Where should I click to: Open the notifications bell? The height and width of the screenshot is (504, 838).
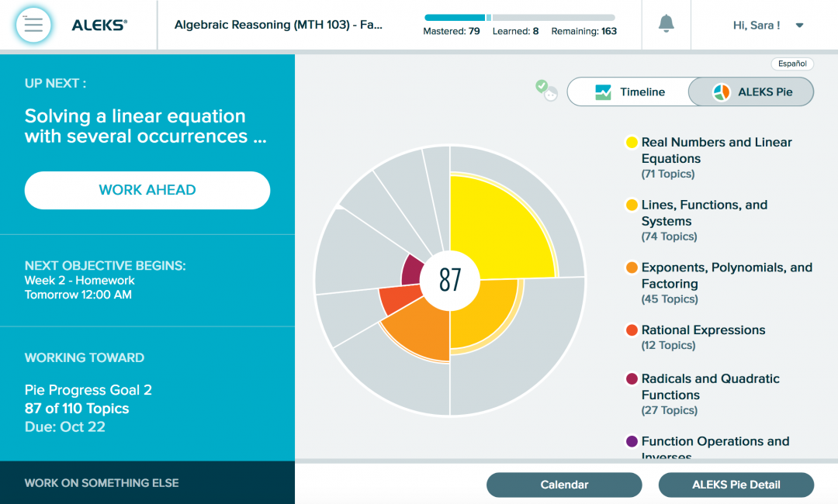coord(666,24)
